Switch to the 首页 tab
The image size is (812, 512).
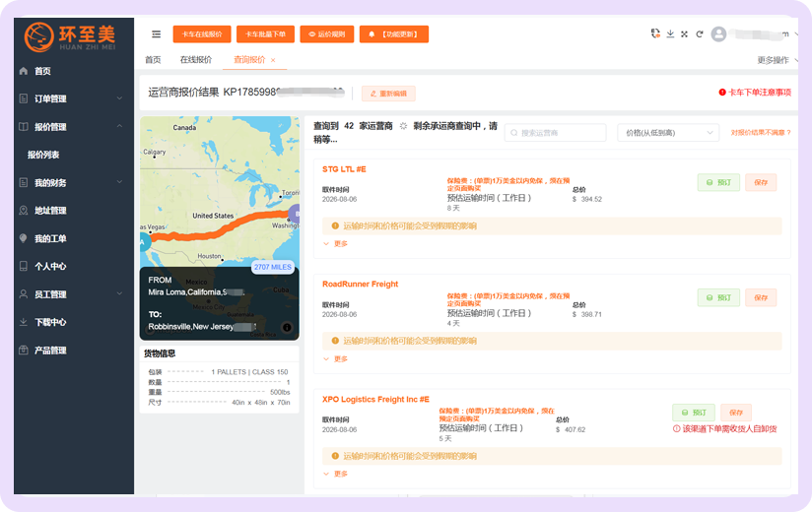(153, 59)
